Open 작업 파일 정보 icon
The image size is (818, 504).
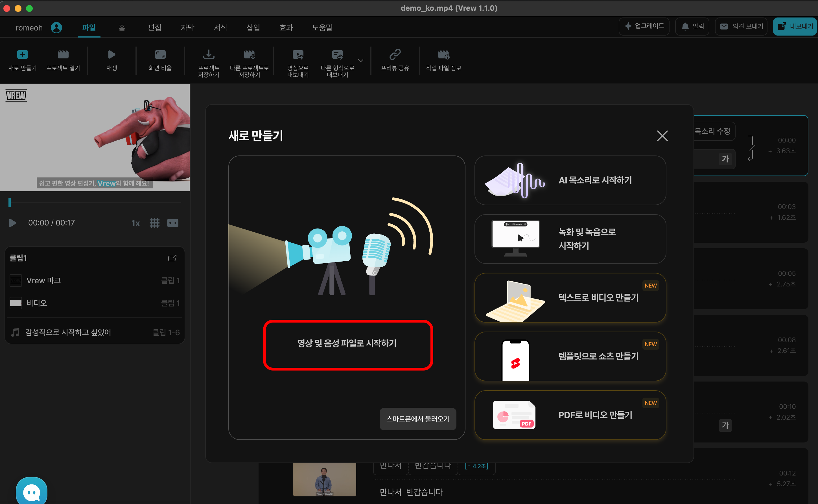tap(443, 55)
